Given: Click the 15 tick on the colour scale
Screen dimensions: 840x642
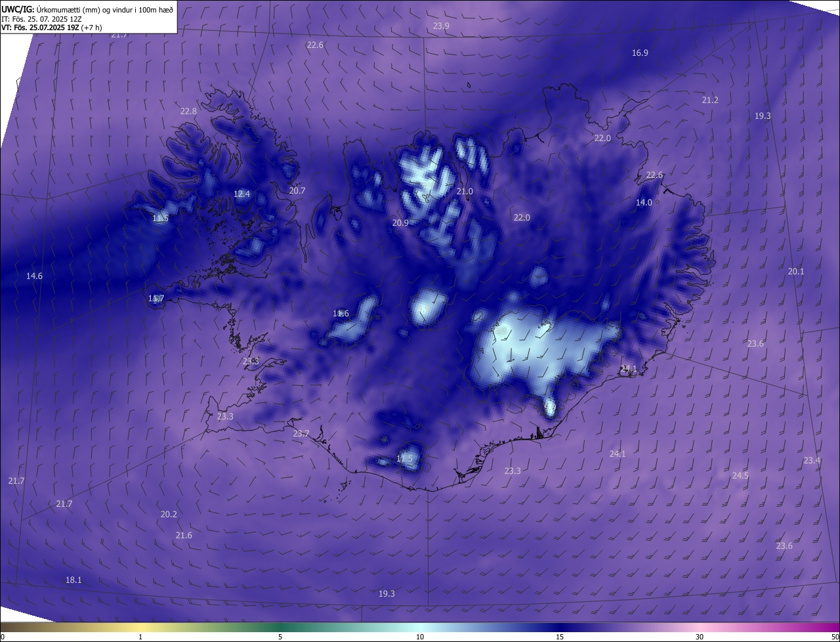Looking at the screenshot, I should [x=560, y=637].
